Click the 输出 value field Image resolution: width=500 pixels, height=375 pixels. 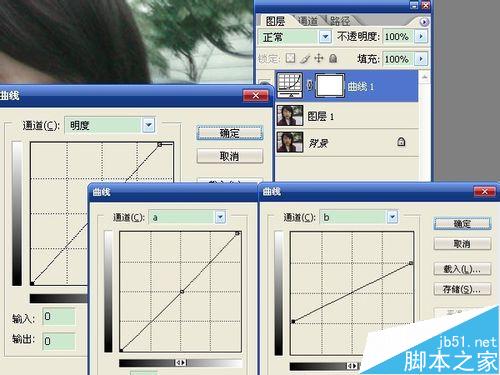59,341
